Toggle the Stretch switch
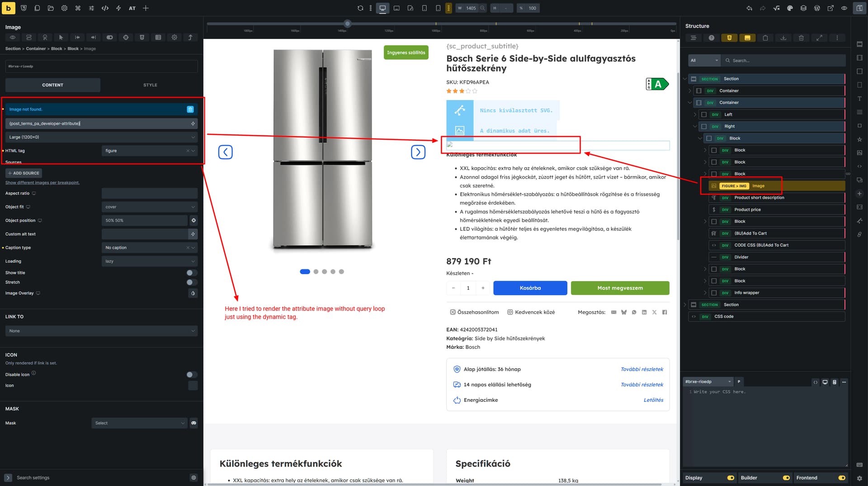 192,282
